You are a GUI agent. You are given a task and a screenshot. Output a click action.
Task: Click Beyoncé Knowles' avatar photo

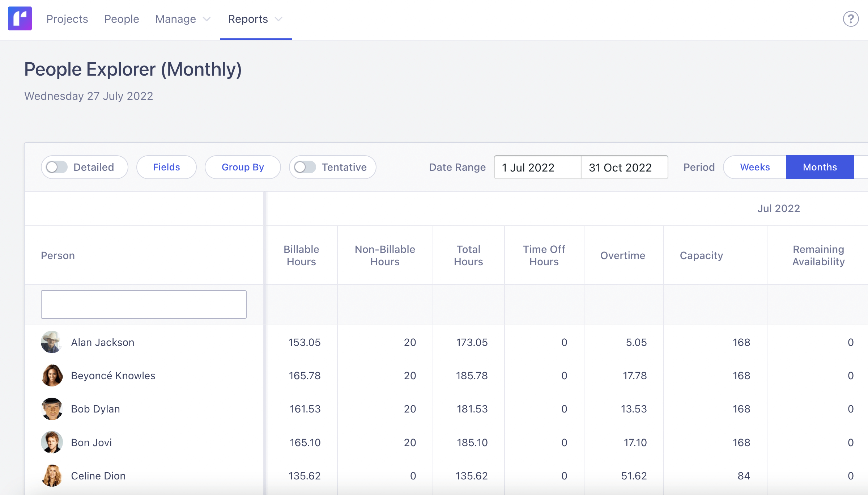(x=52, y=375)
